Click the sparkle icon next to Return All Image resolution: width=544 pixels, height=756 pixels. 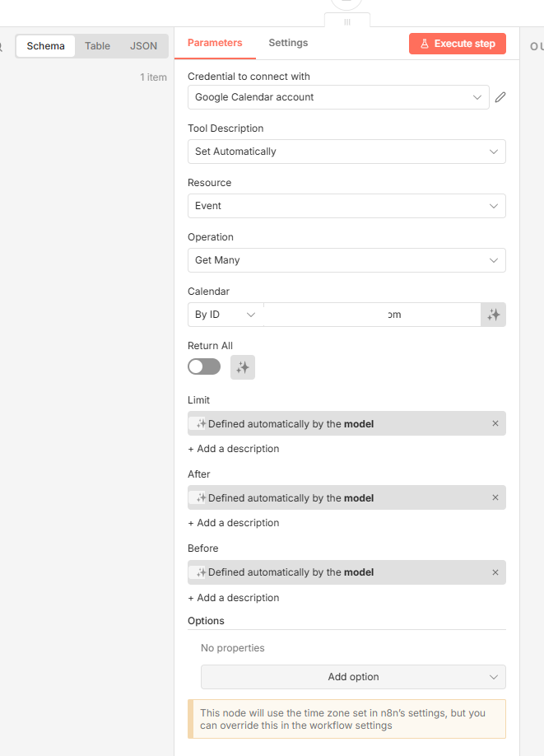coord(243,367)
